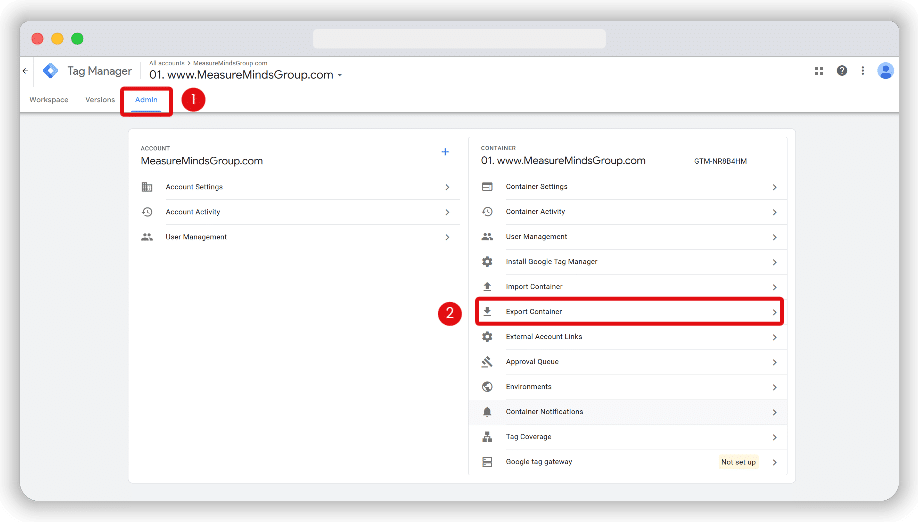918x522 pixels.
Task: Expand Account Settings with its chevron
Action: (x=447, y=187)
